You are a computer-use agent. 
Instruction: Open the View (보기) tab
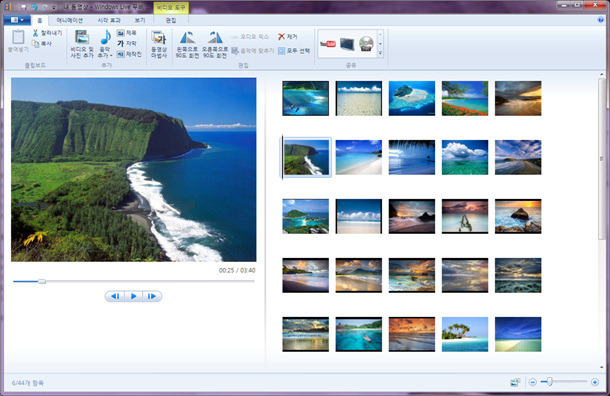(x=140, y=20)
